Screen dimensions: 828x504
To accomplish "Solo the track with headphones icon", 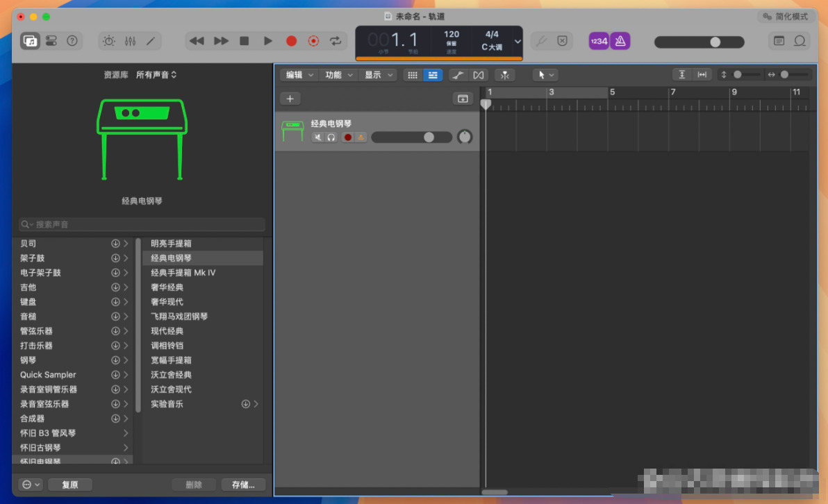I will (331, 137).
